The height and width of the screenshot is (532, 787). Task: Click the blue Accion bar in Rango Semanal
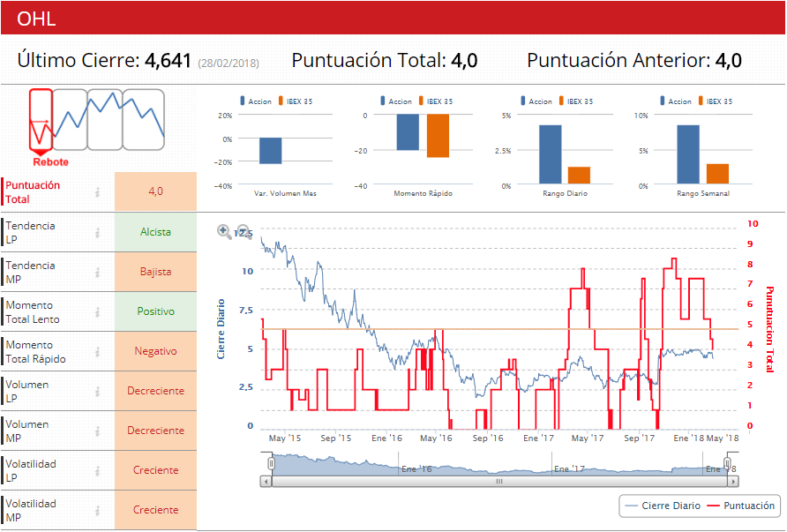[688, 154]
